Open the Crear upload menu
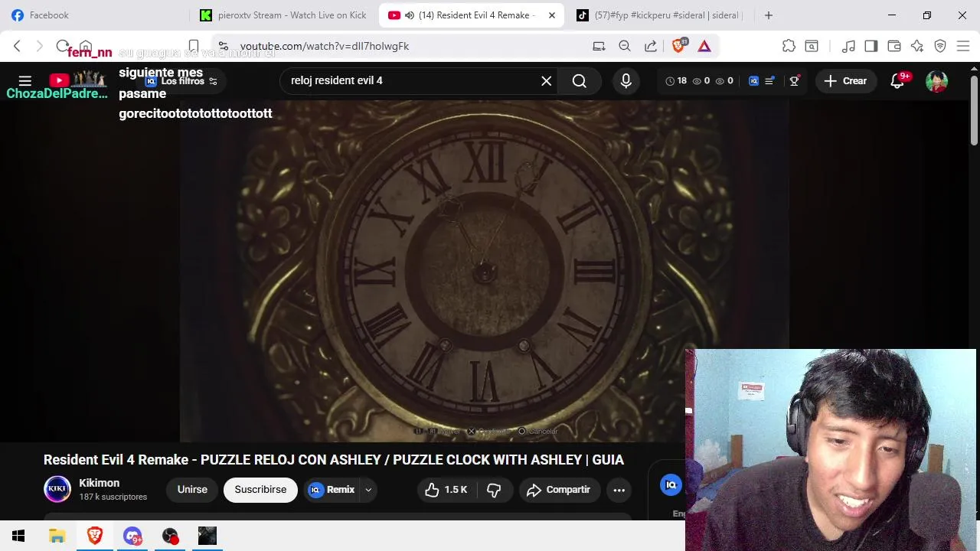The image size is (980, 551). tap(845, 80)
